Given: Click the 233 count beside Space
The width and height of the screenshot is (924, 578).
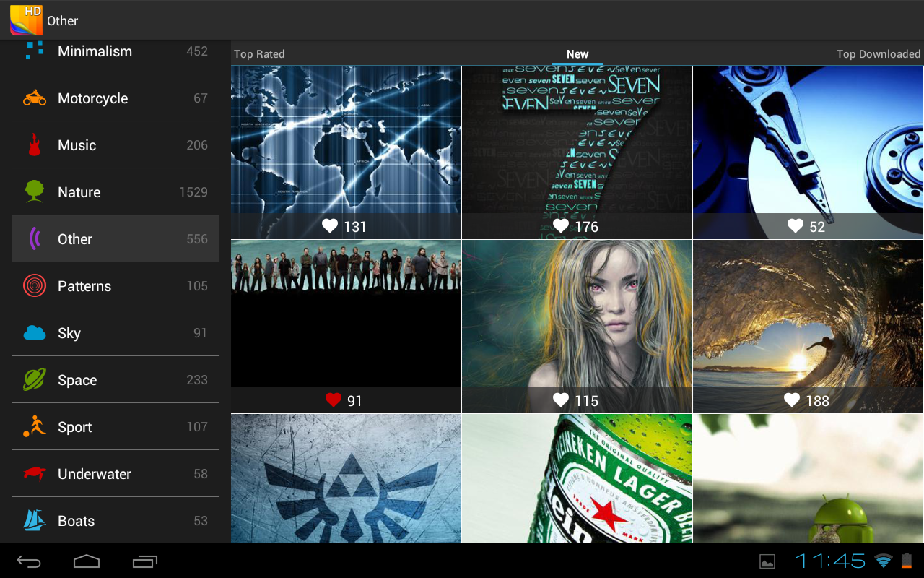Looking at the screenshot, I should click(197, 380).
